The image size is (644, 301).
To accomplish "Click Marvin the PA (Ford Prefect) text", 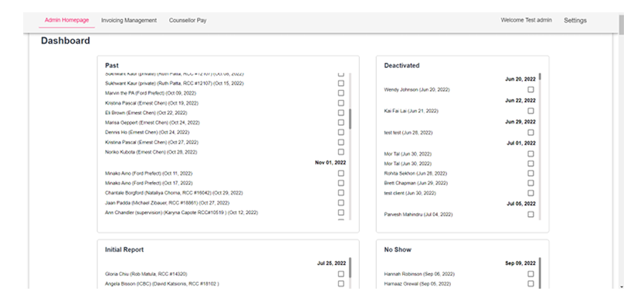I will tap(151, 93).
